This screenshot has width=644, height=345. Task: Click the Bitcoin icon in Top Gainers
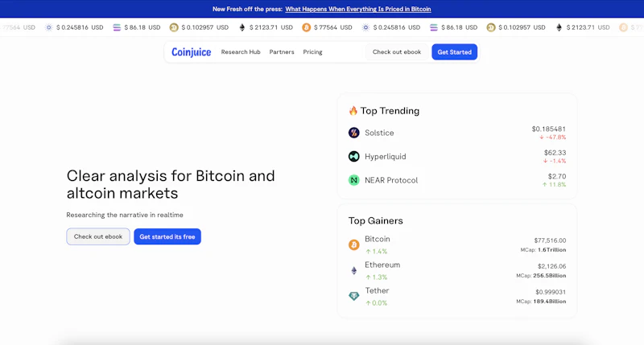353,245
